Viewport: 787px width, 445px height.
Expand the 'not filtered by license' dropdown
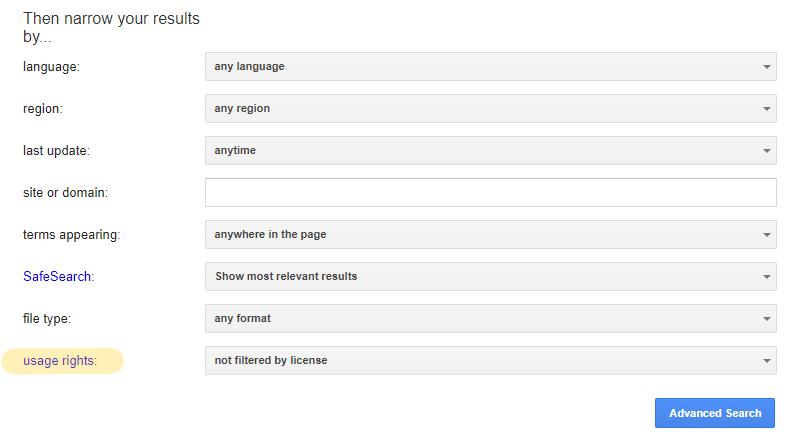490,361
